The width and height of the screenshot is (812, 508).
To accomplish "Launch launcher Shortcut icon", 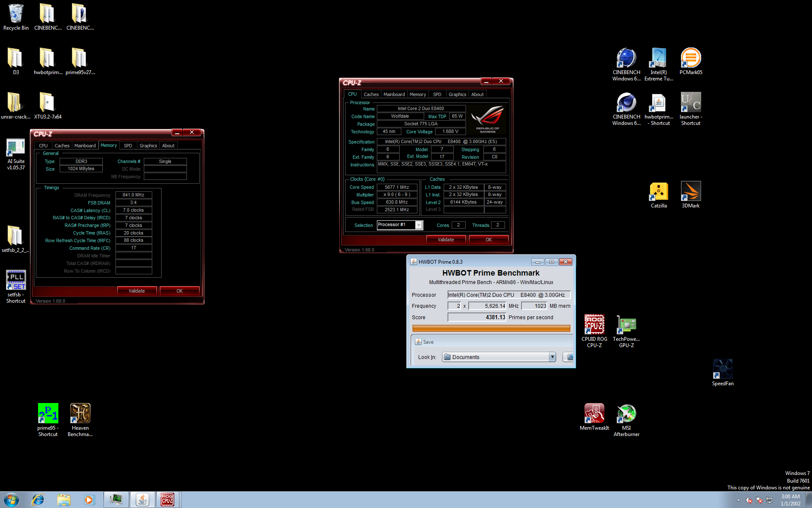I will [x=691, y=109].
